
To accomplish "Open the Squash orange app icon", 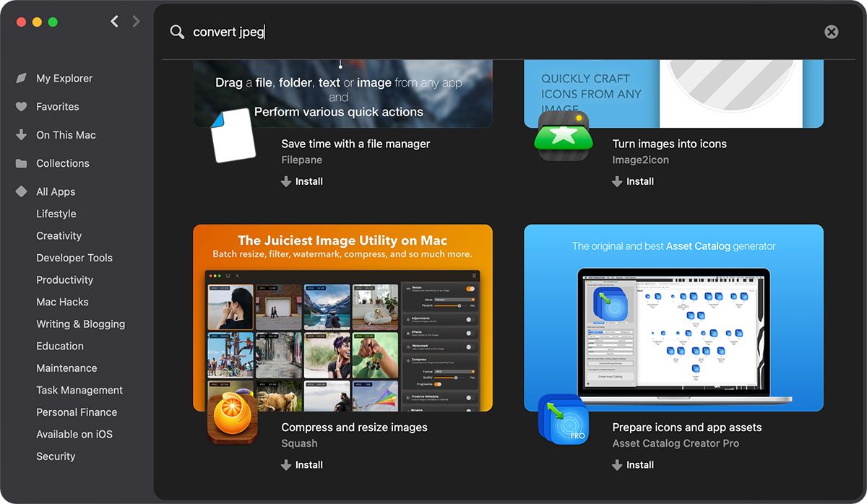I will [x=233, y=417].
